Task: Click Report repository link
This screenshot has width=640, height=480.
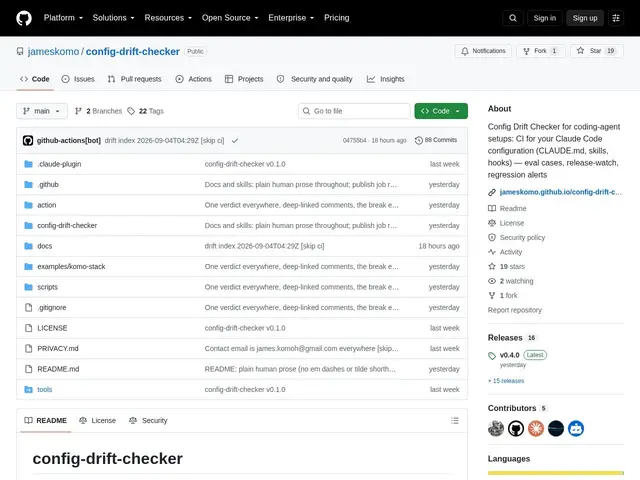Action: coord(515,310)
